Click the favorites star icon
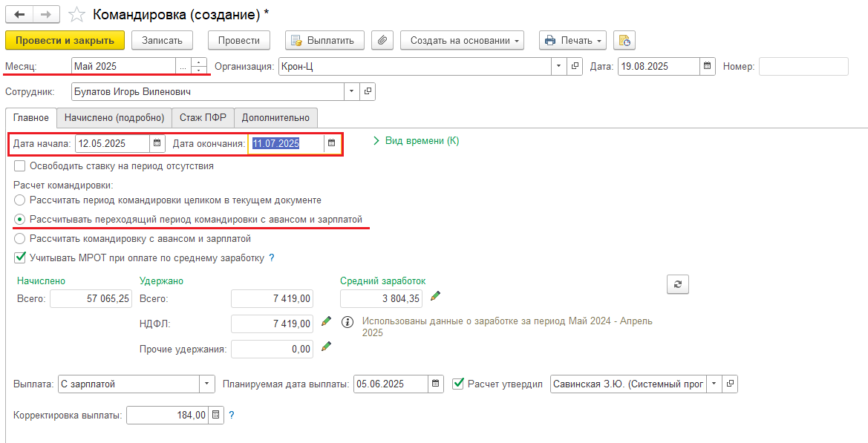This screenshot has height=443, width=868. (75, 15)
